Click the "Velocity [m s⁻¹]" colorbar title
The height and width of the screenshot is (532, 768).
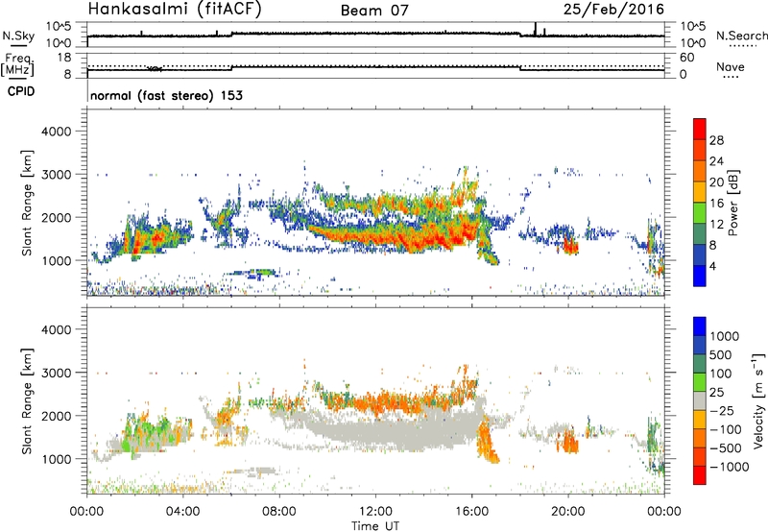coord(758,400)
